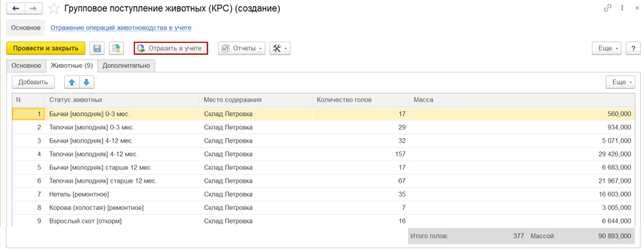Open the top Еще menu beside help
The image size is (644, 250).
pos(607,48)
